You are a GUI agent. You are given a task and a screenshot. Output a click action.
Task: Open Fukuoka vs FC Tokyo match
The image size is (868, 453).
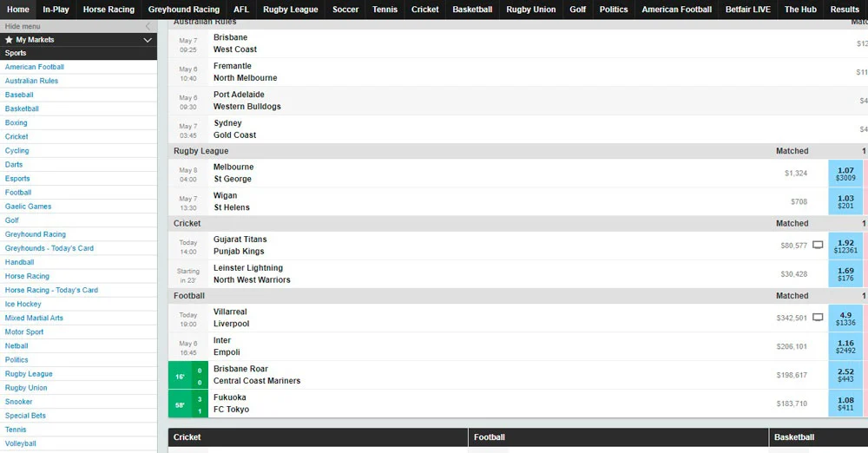232,404
